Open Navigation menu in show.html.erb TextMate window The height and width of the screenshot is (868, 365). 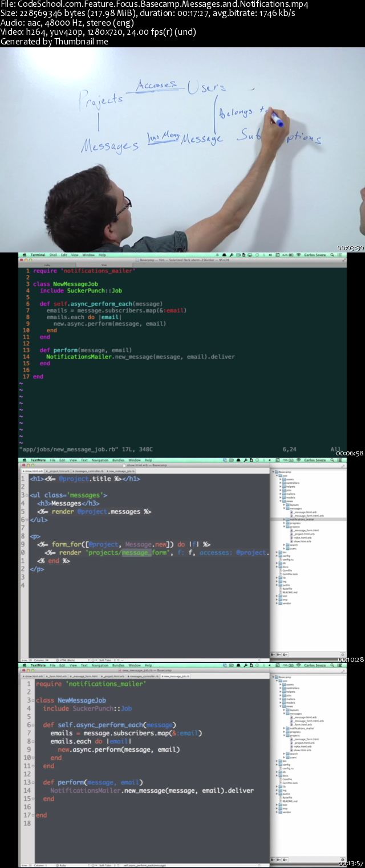click(x=100, y=460)
